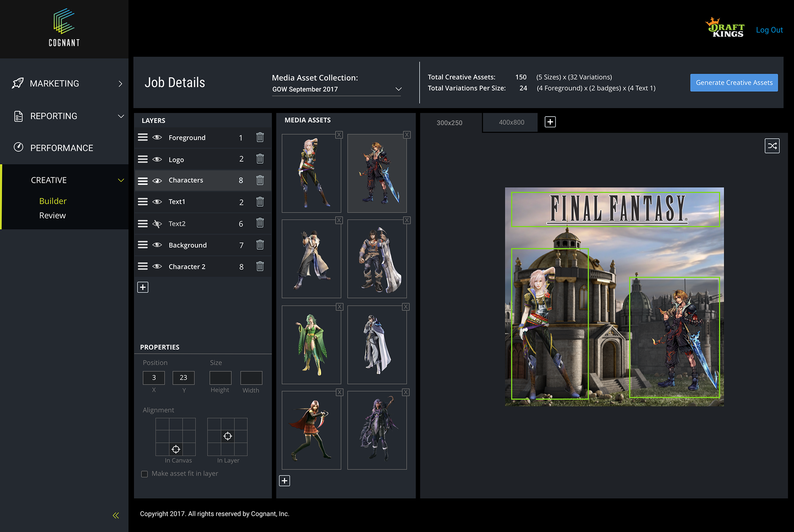
Task: Toggle visibility of Characters layer
Action: pyautogui.click(x=157, y=181)
